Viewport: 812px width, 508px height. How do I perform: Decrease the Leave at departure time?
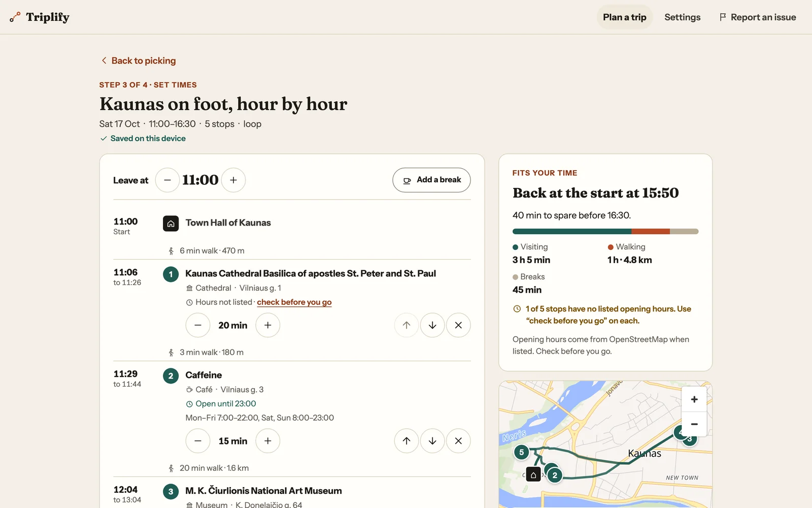coord(167,180)
